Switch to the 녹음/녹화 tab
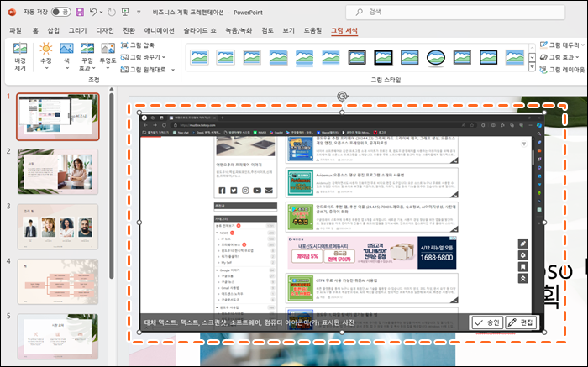Viewport: 588px width, 367px height. coord(239,30)
